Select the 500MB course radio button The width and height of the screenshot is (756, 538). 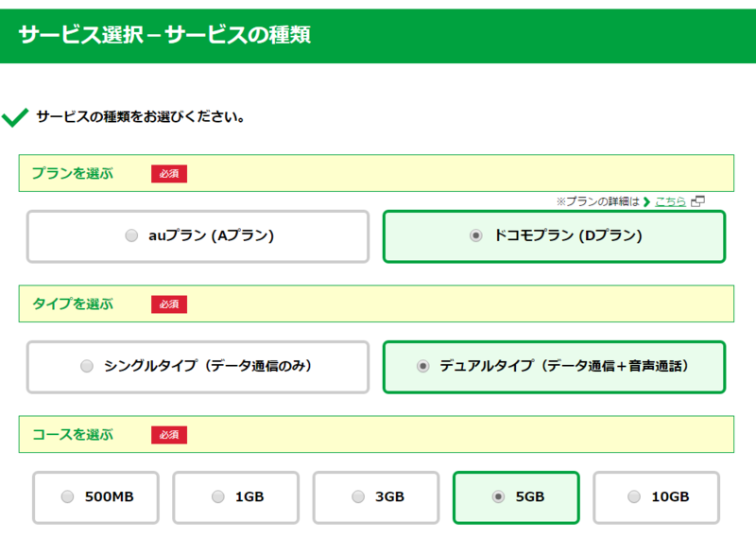pos(67,496)
